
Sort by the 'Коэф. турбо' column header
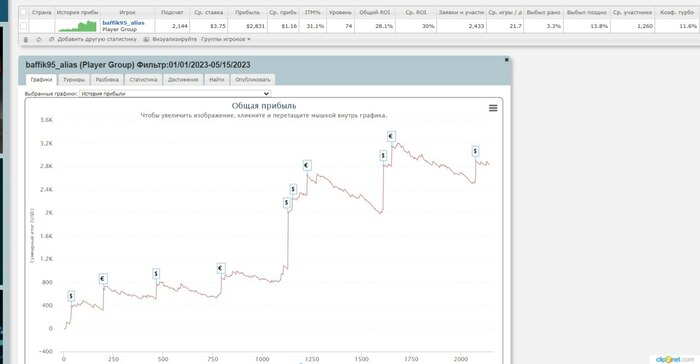(x=677, y=13)
